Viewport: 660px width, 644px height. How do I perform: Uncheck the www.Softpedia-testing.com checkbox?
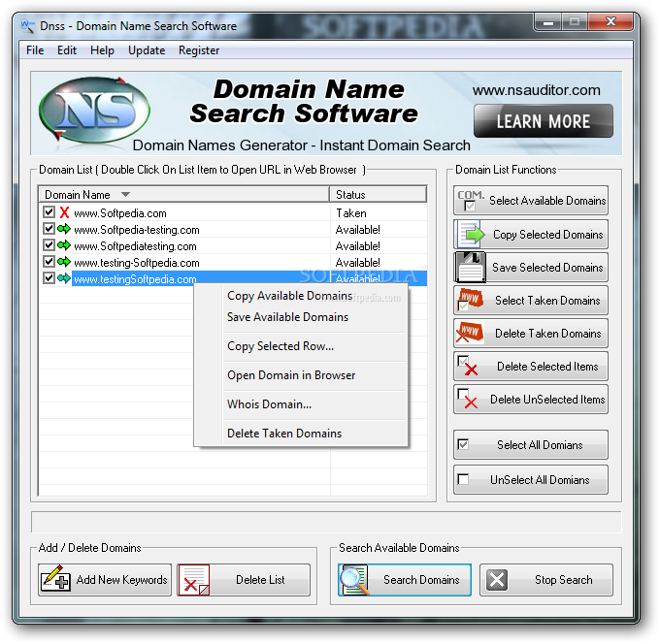point(49,229)
